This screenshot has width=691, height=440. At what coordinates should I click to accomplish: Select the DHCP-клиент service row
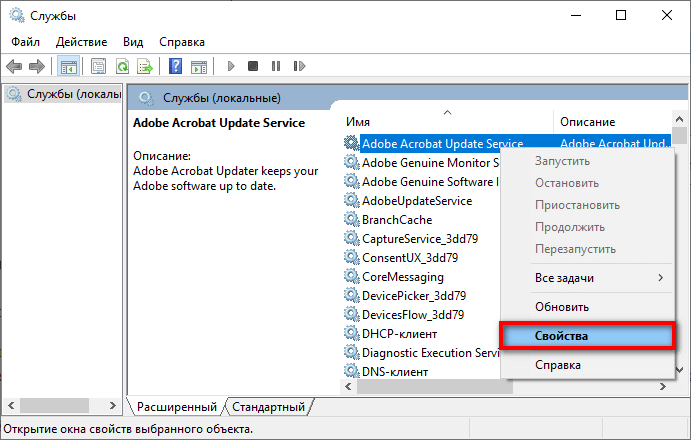pos(422,334)
